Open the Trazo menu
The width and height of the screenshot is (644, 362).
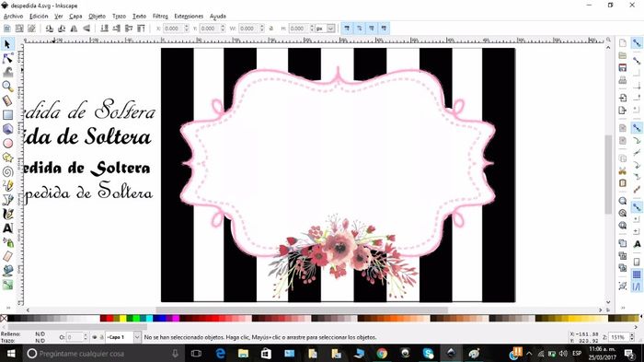[x=119, y=16]
